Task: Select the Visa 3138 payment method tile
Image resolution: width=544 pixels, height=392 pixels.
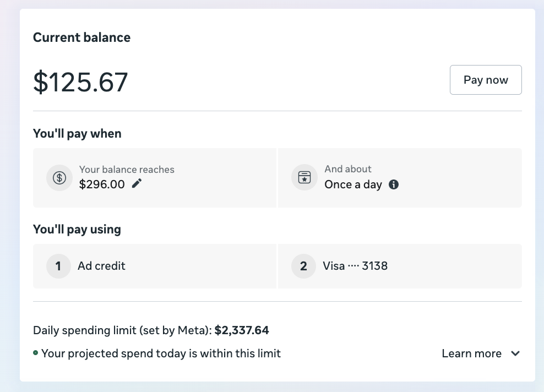Action: point(400,266)
